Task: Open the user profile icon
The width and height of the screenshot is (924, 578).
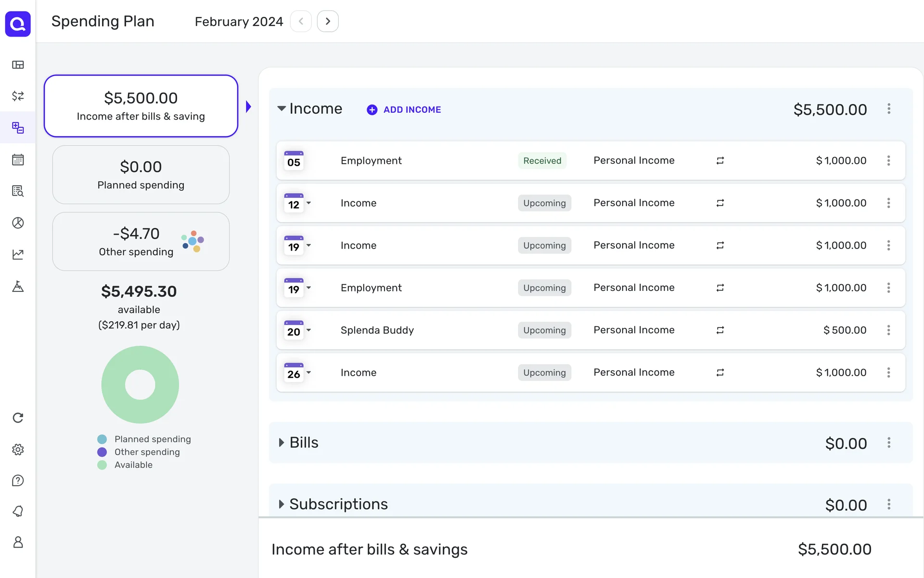Action: [18, 542]
